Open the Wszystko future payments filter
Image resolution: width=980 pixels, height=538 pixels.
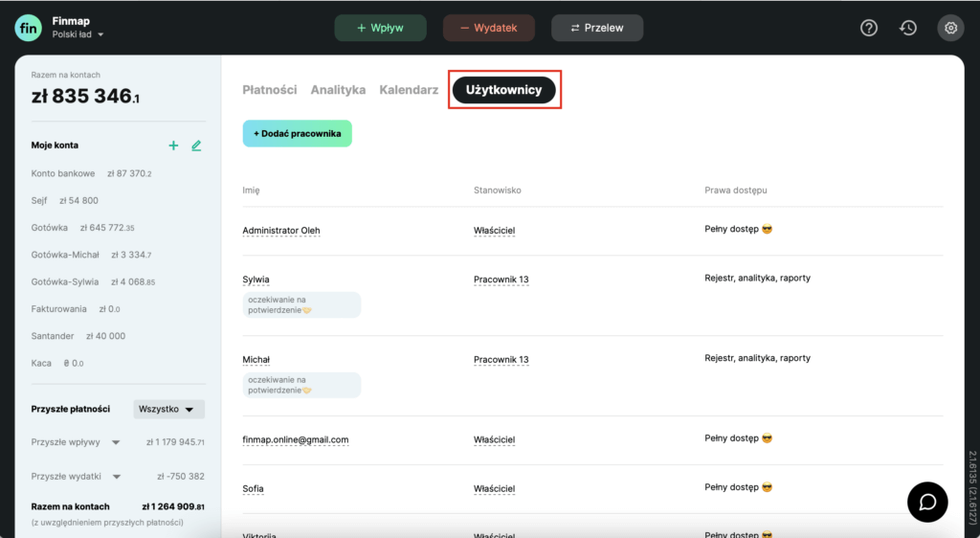168,410
